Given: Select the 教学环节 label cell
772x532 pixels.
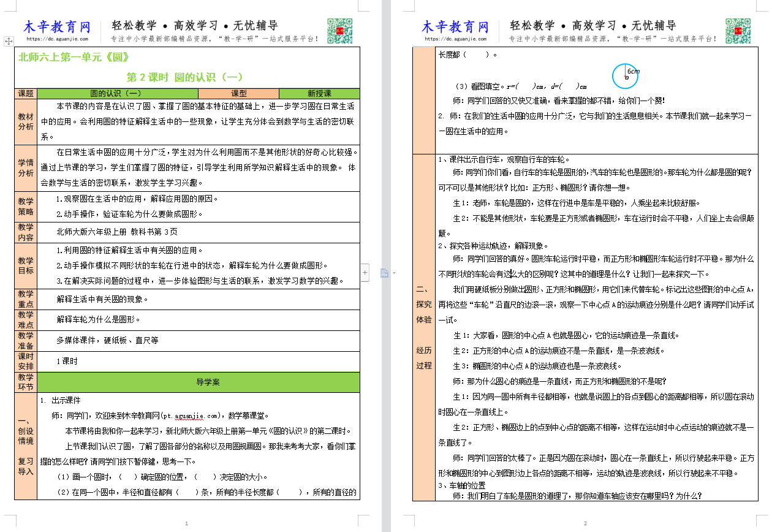Looking at the screenshot, I should click(x=26, y=382).
